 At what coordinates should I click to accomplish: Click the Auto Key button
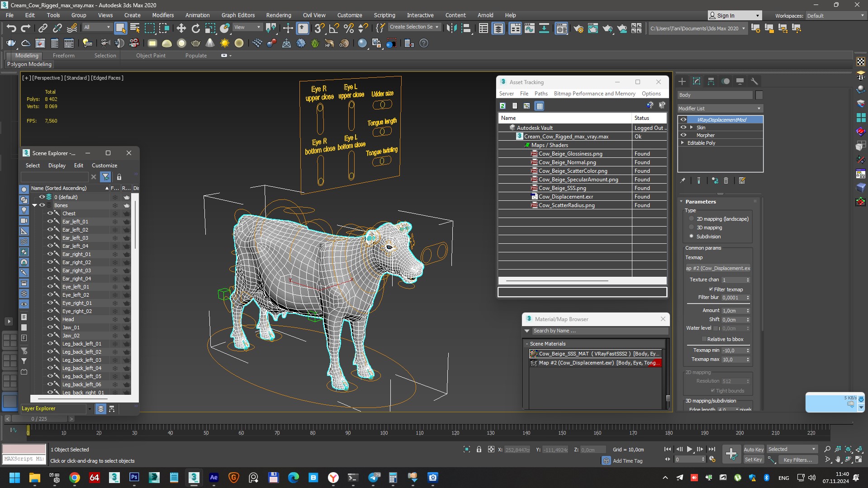coord(754,449)
